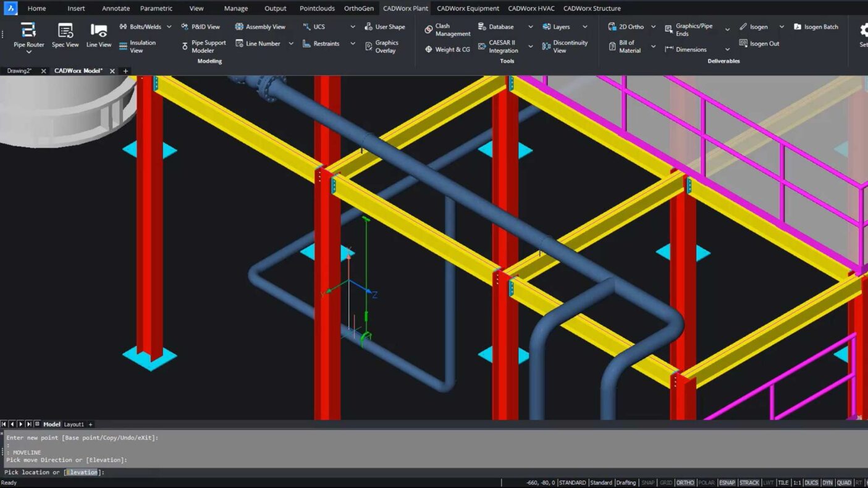Expand the Bolts/Welds dropdown arrow
This screenshot has height=488, width=868.
(x=169, y=27)
